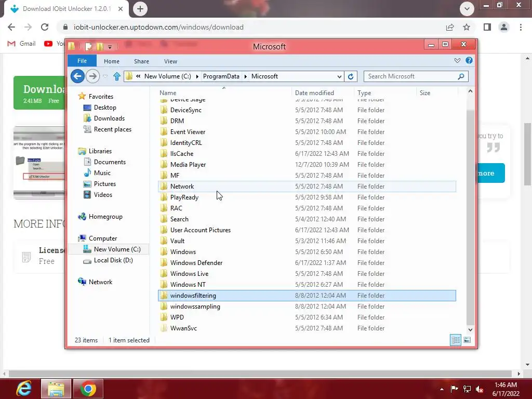Open Gmail bookmark in Chrome
Screen dimensions: 532x399
(x=22, y=44)
